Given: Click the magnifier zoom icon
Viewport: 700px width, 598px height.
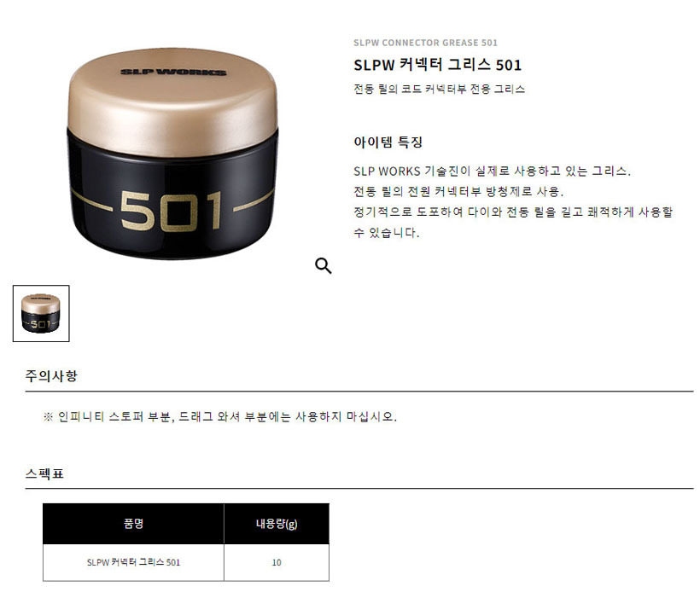Looking at the screenshot, I should click(324, 265).
